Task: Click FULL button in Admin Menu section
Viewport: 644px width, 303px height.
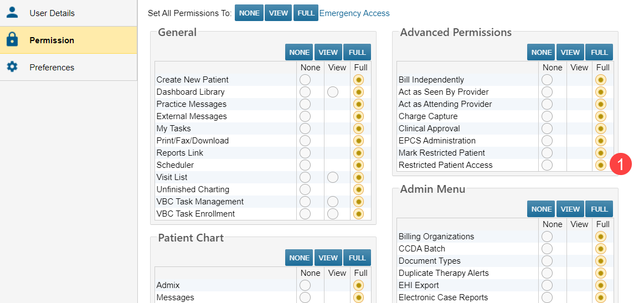Action: [x=599, y=209]
